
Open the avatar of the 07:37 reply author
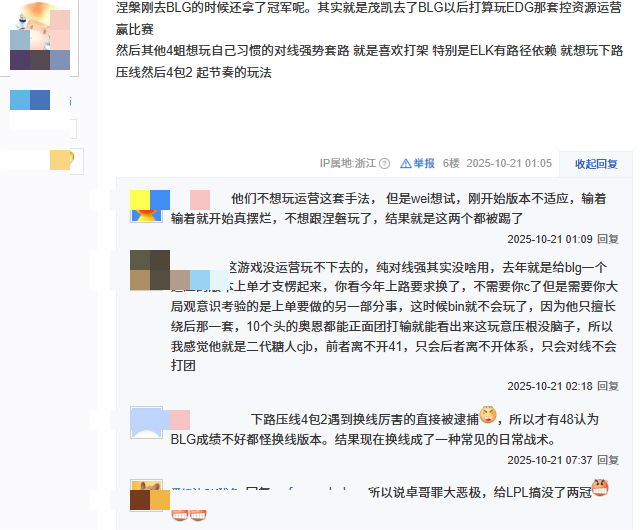pyautogui.click(x=146, y=423)
